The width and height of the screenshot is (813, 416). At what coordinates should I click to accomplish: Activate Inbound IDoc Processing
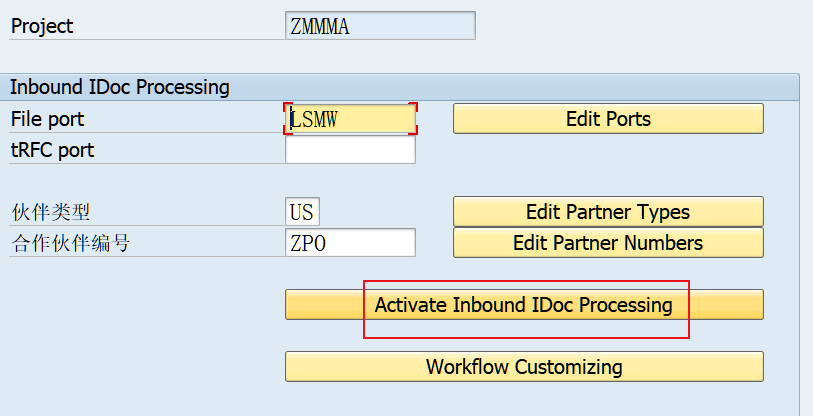tap(524, 305)
